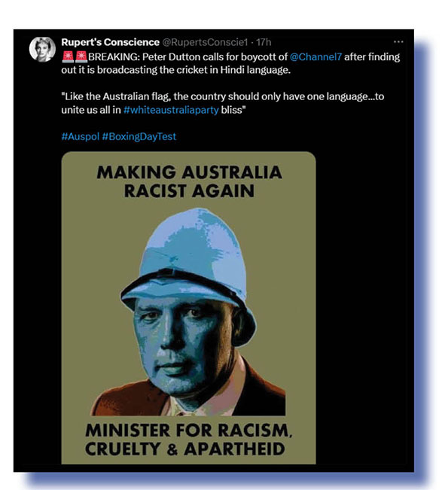Click the blue pith helmet in image
This screenshot has height=490, width=448.
[188, 260]
